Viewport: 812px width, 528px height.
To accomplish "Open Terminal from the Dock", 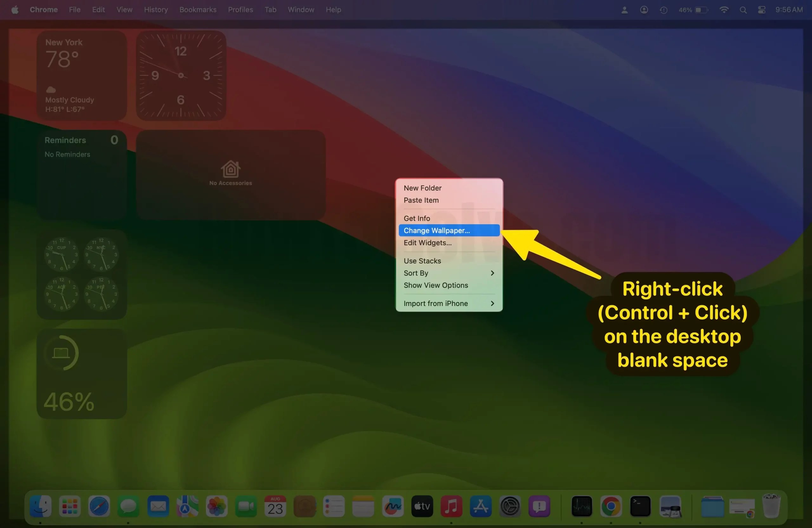I will (x=640, y=506).
